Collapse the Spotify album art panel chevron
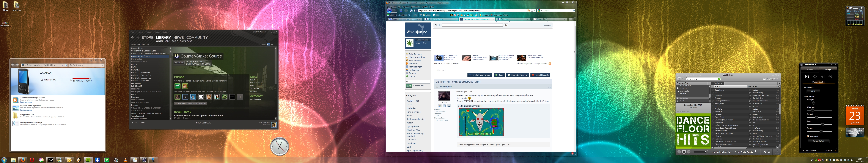Viewport: 868px width, 163px height. point(709,111)
